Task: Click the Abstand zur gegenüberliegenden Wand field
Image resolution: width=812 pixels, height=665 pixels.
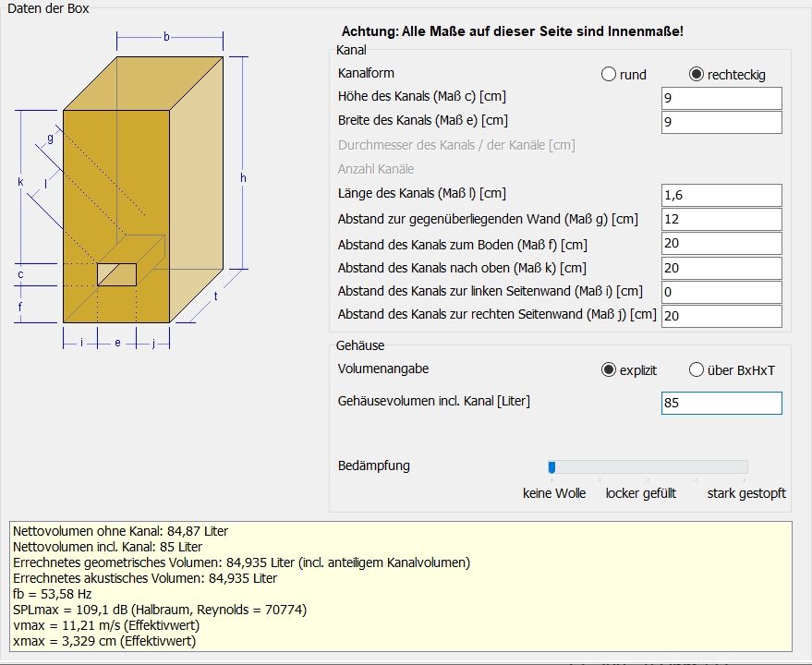Action: tap(721, 219)
